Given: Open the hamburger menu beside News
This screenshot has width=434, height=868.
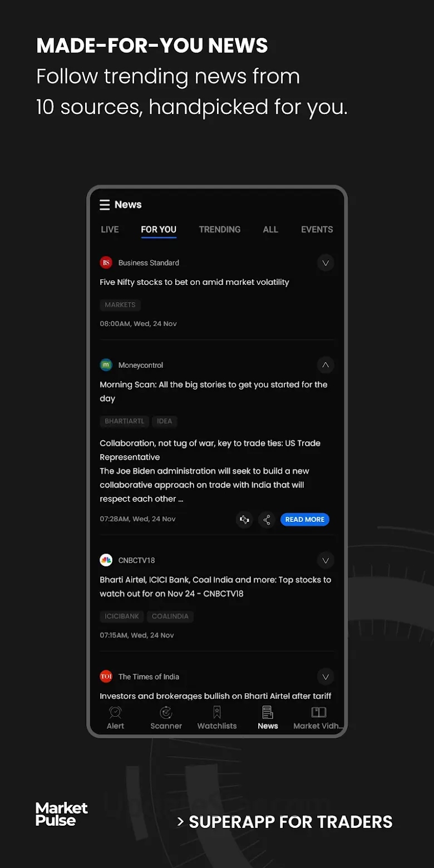Looking at the screenshot, I should tap(105, 205).
